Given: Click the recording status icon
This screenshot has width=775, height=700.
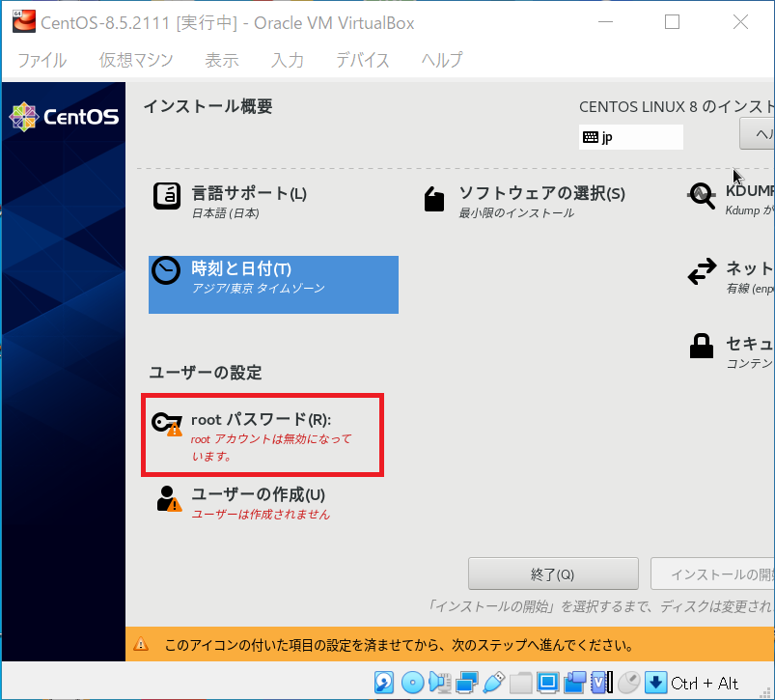Looking at the screenshot, I should [x=575, y=683].
